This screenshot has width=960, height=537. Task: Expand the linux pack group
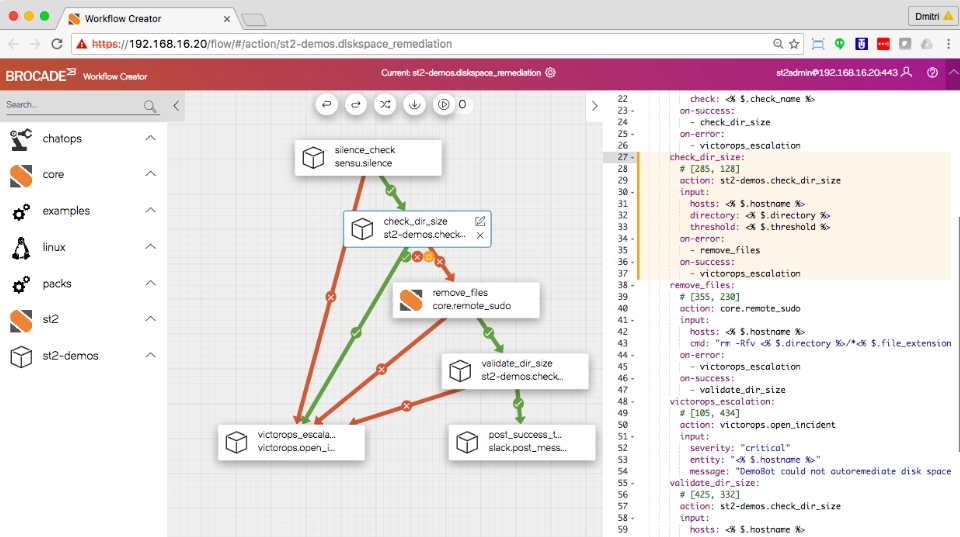[x=151, y=247]
